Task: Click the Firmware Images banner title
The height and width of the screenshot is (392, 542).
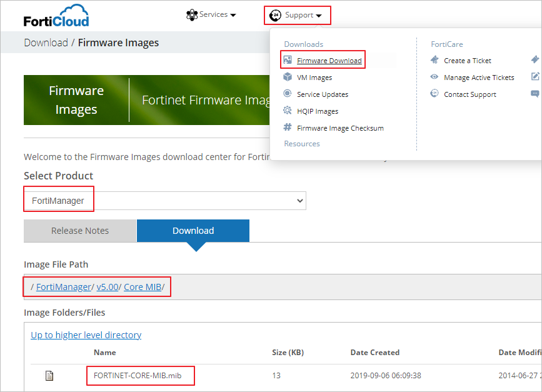Action: pos(76,100)
